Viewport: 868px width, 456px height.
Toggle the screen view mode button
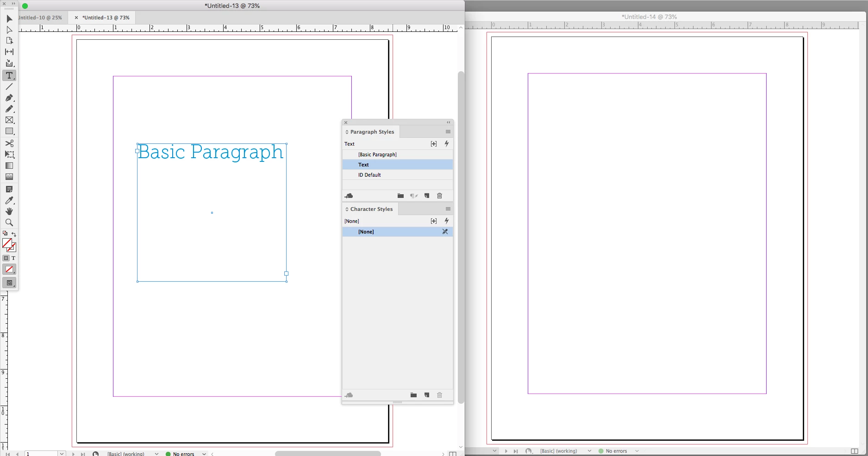(9, 283)
